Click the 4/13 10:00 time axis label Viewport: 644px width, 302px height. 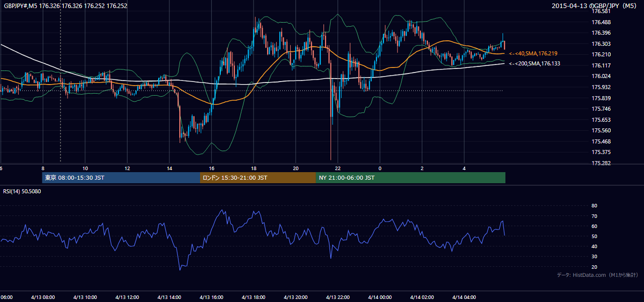(85, 297)
